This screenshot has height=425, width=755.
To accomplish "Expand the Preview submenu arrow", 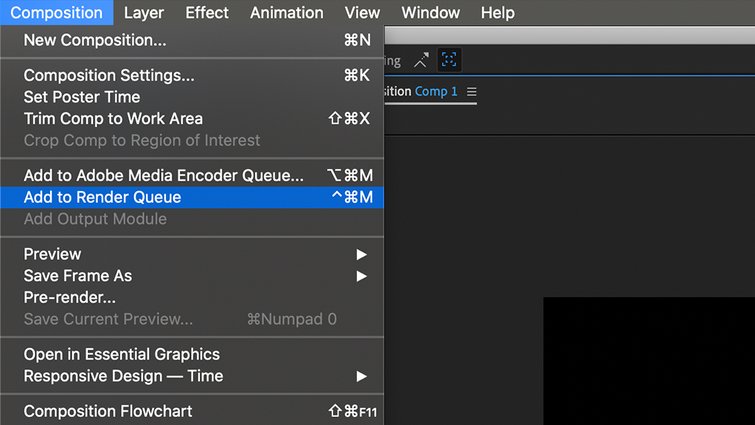I will tap(362, 254).
